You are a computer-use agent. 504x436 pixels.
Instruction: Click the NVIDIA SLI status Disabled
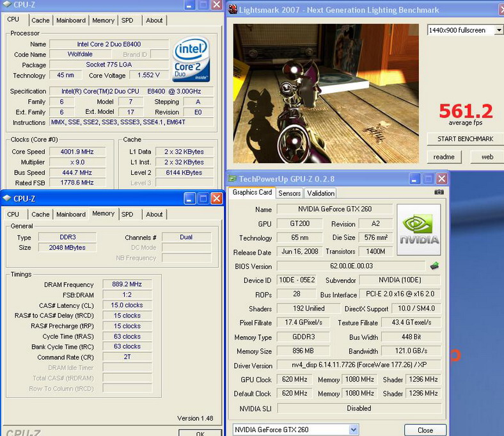[x=359, y=408]
